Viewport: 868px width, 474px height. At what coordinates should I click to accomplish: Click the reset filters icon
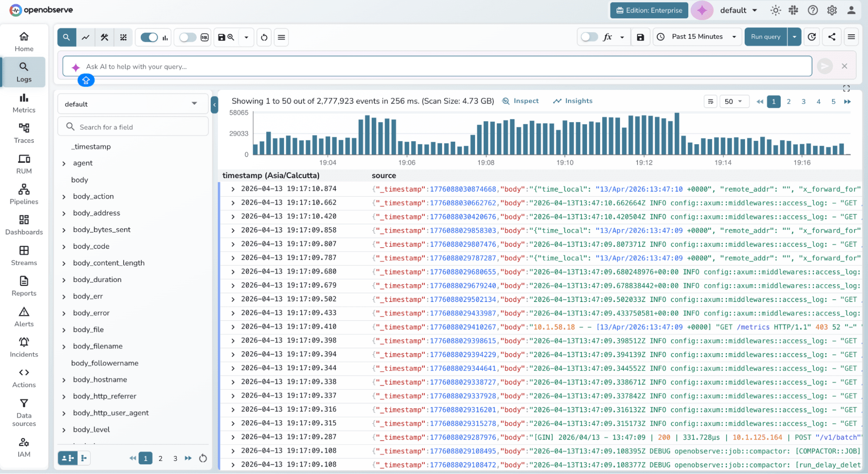pyautogui.click(x=264, y=37)
